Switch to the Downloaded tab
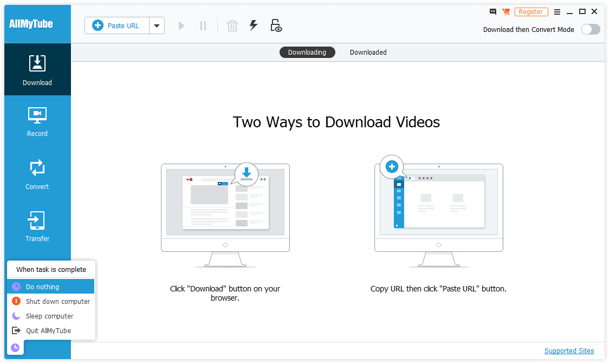 [368, 52]
